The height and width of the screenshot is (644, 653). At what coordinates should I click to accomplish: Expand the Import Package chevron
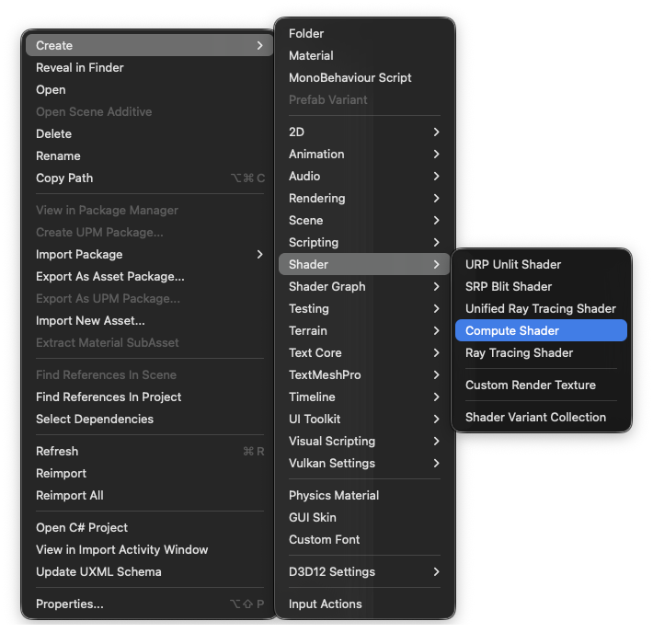(x=260, y=254)
